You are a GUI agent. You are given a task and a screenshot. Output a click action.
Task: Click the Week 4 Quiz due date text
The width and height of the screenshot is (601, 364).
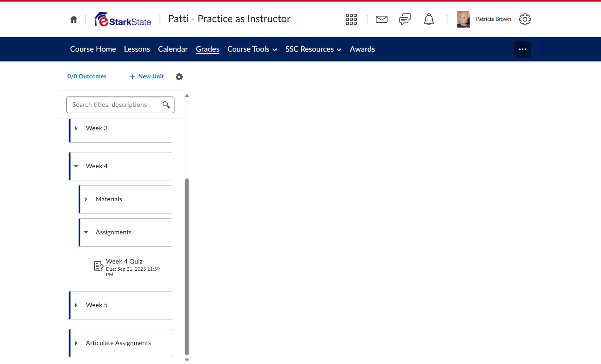(133, 272)
